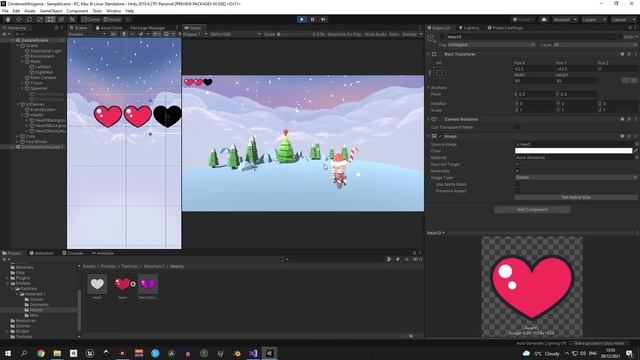Toggle the Preserve Aspect checkbox
The height and width of the screenshot is (360, 640).
click(x=517, y=191)
